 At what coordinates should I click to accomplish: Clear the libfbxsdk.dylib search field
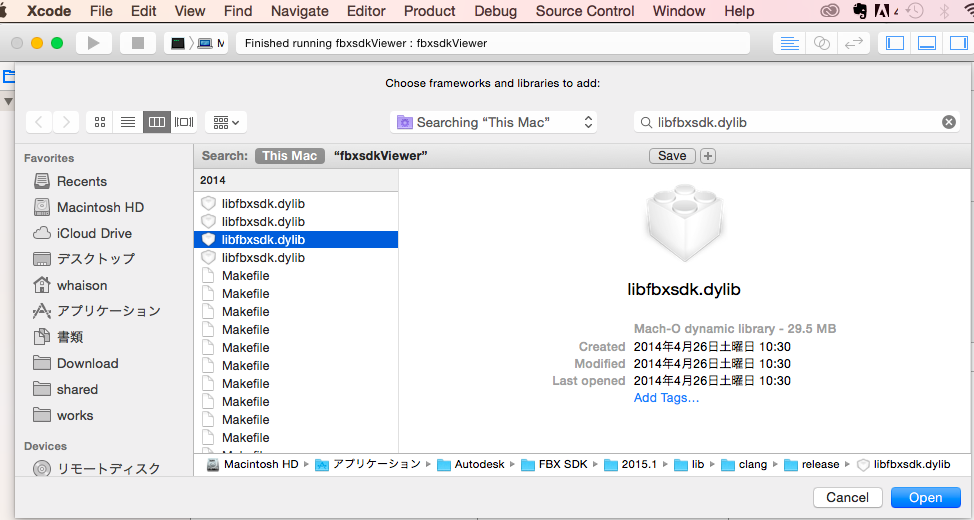pos(948,122)
